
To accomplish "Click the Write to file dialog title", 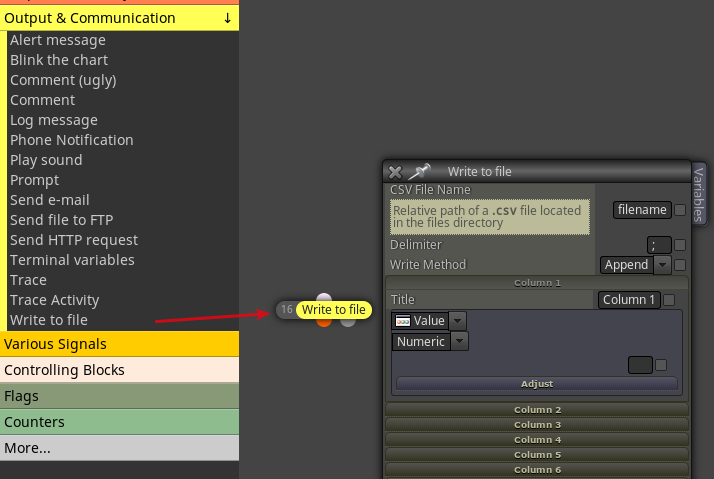I will [479, 172].
